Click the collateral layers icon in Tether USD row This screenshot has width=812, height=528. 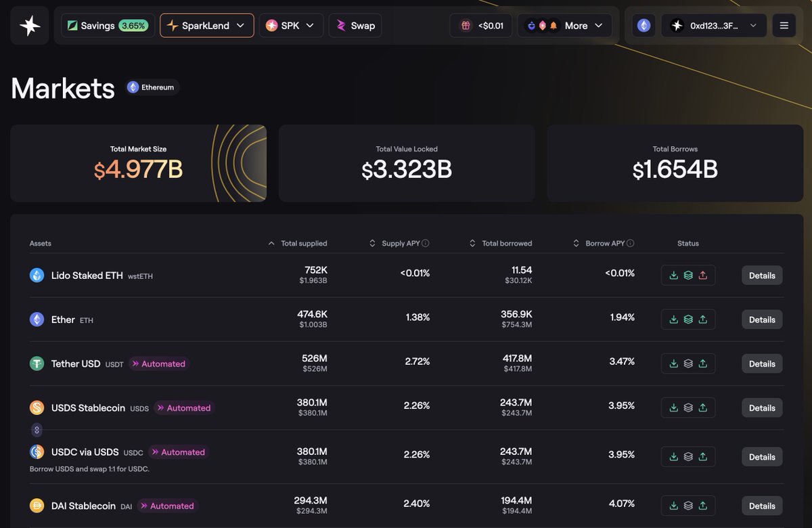(x=688, y=364)
